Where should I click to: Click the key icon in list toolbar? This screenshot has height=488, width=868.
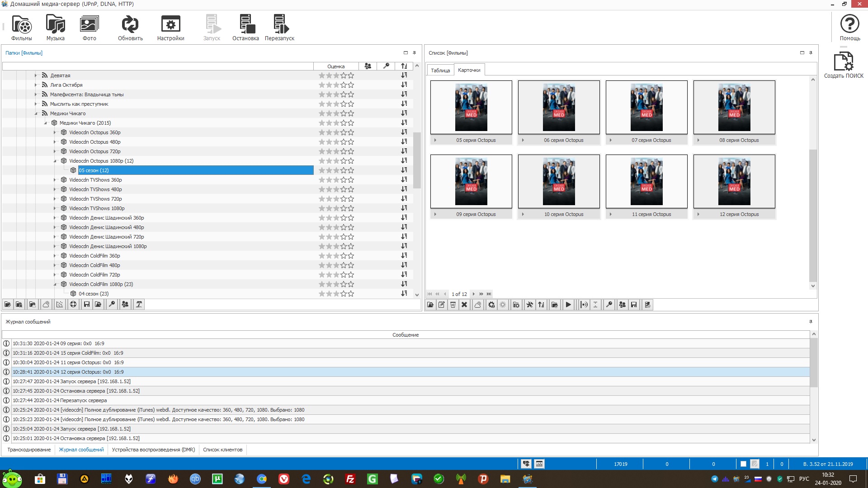(x=609, y=305)
